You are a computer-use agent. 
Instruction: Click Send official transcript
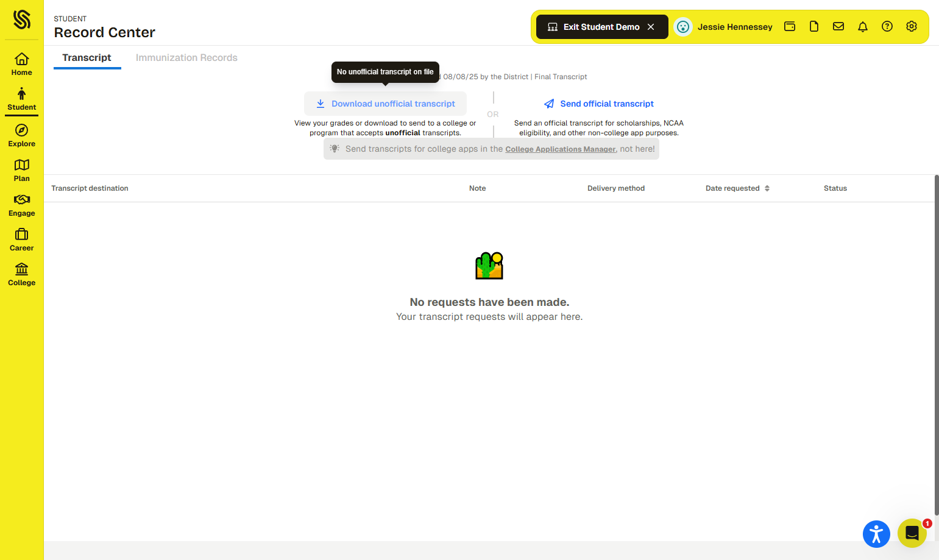coord(599,104)
